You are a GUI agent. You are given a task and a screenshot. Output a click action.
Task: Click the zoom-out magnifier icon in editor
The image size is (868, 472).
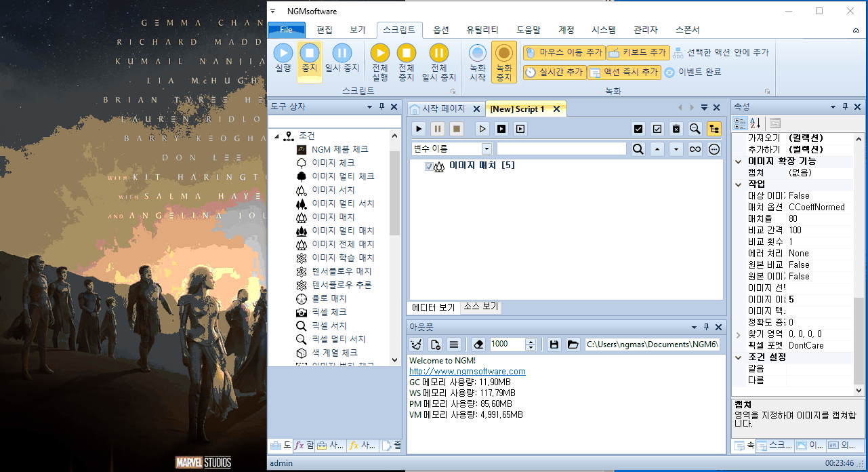point(695,129)
